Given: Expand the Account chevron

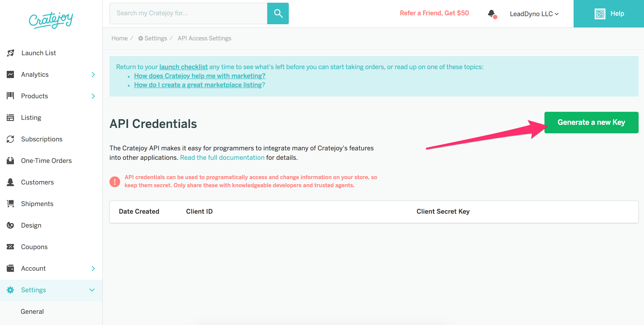Looking at the screenshot, I should coord(93,268).
